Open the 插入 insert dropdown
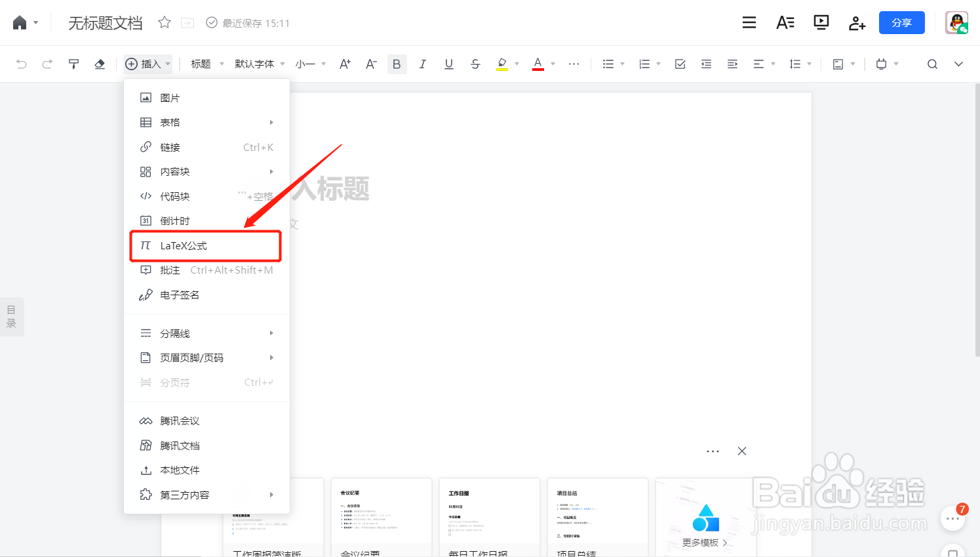 [x=148, y=64]
